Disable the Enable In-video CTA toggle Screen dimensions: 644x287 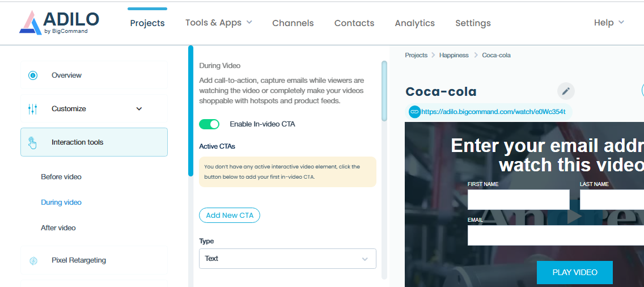pos(209,124)
